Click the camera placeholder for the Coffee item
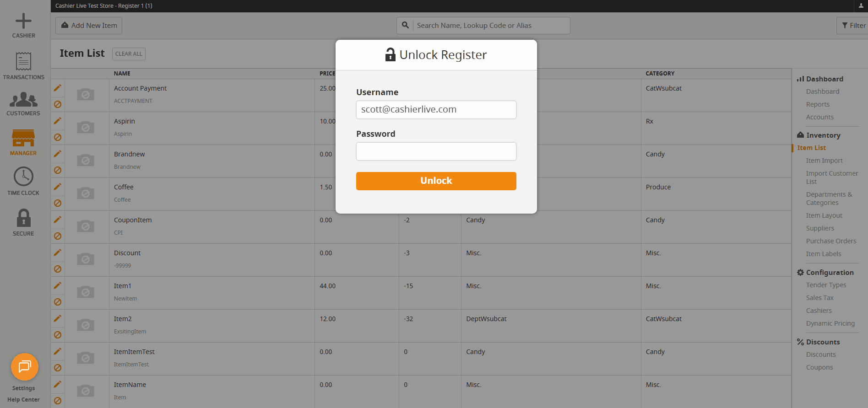This screenshot has width=868, height=408. [85, 193]
